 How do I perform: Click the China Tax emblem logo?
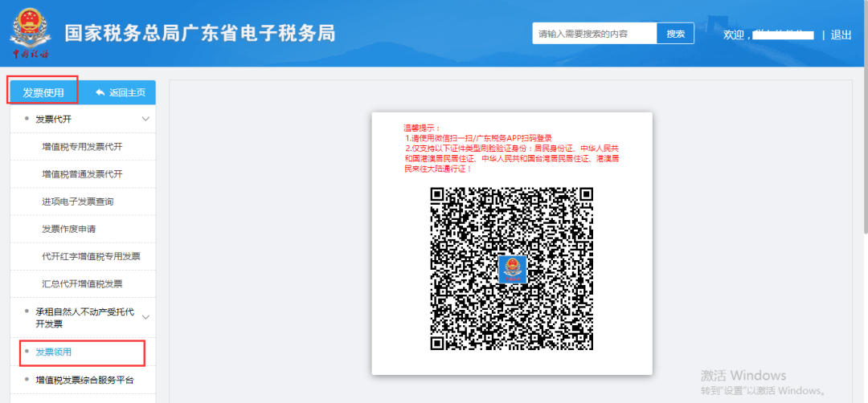click(31, 33)
